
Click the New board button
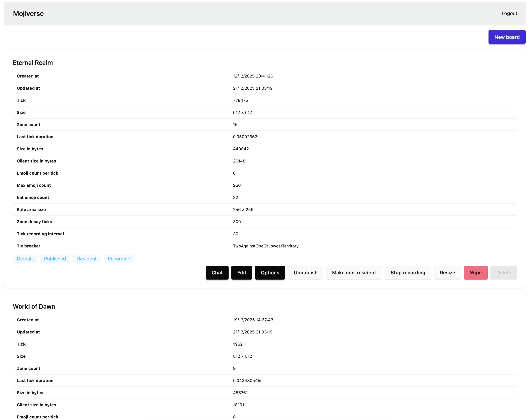[x=507, y=37]
